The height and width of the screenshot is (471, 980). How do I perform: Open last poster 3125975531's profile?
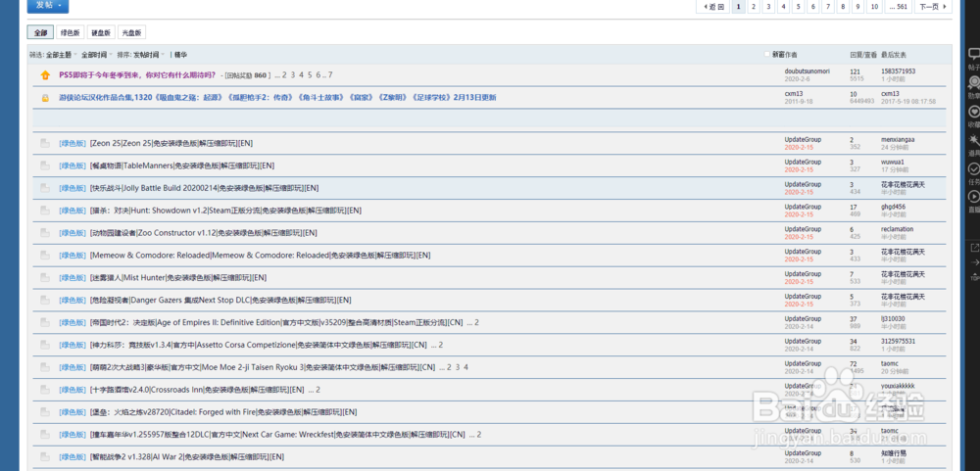click(x=898, y=342)
